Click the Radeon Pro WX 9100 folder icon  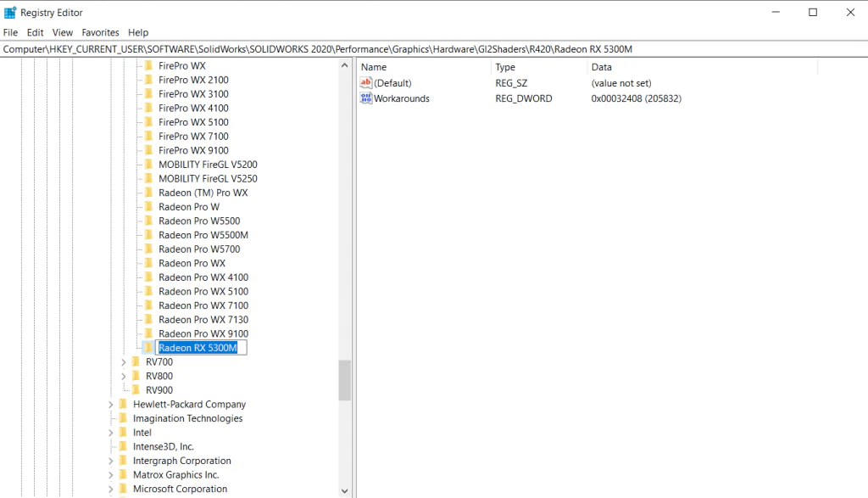pyautogui.click(x=149, y=333)
